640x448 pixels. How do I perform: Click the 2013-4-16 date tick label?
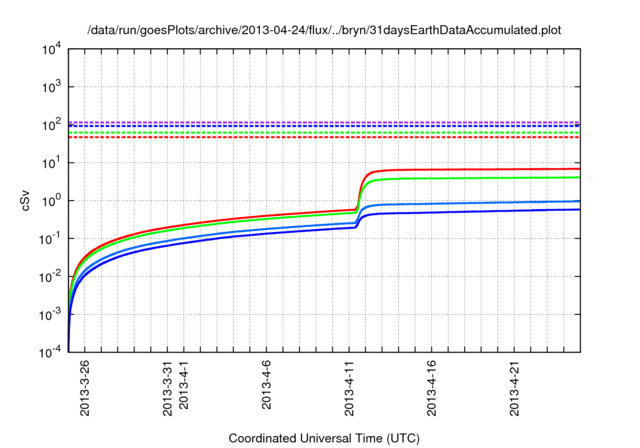[x=432, y=388]
